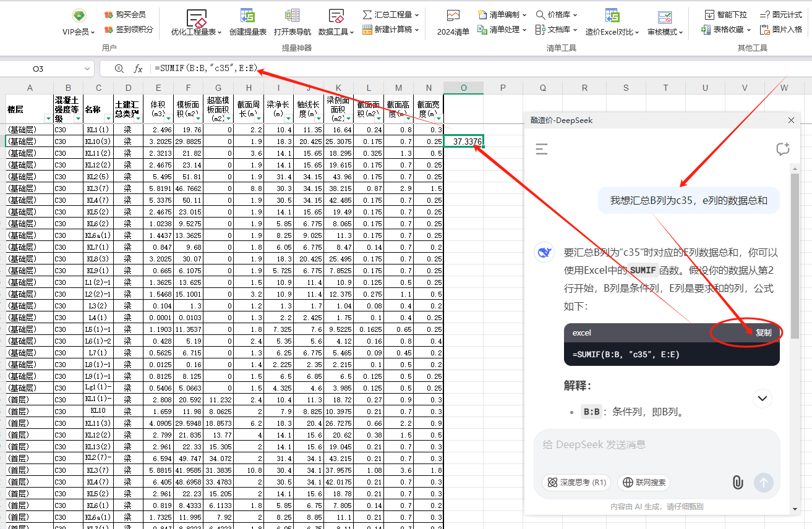This screenshot has height=529, width=812.
Task: Click the 创建提量表 ribbon icon
Action: pyautogui.click(x=247, y=17)
